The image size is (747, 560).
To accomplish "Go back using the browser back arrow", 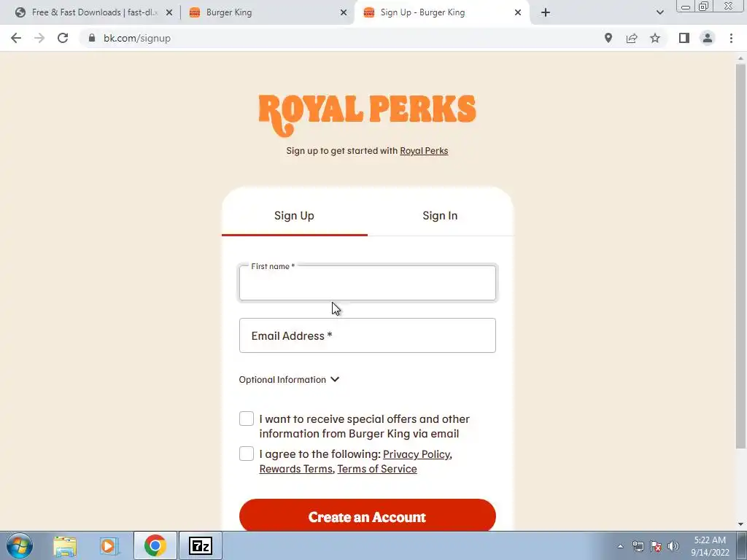I will pyautogui.click(x=16, y=38).
